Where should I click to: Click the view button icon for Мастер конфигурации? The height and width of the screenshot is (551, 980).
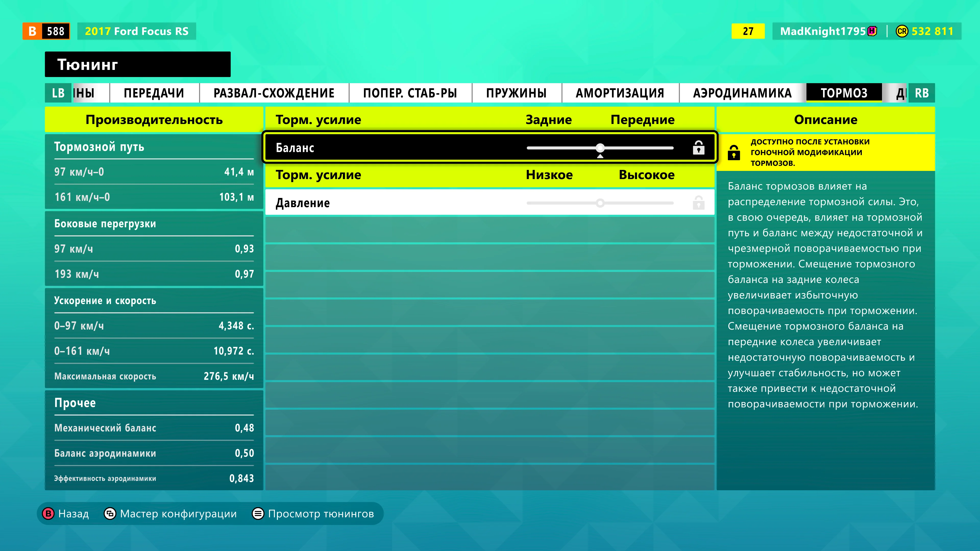pos(110,514)
